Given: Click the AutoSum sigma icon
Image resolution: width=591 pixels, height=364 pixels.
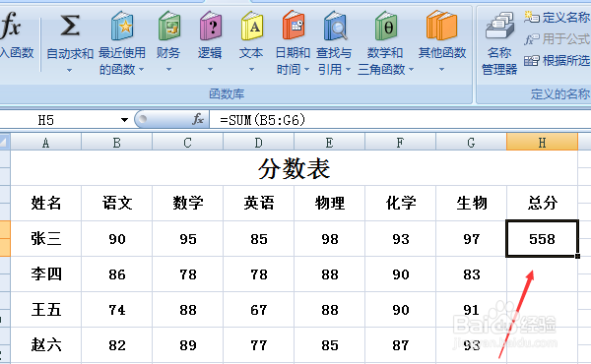Looking at the screenshot, I should tap(70, 26).
